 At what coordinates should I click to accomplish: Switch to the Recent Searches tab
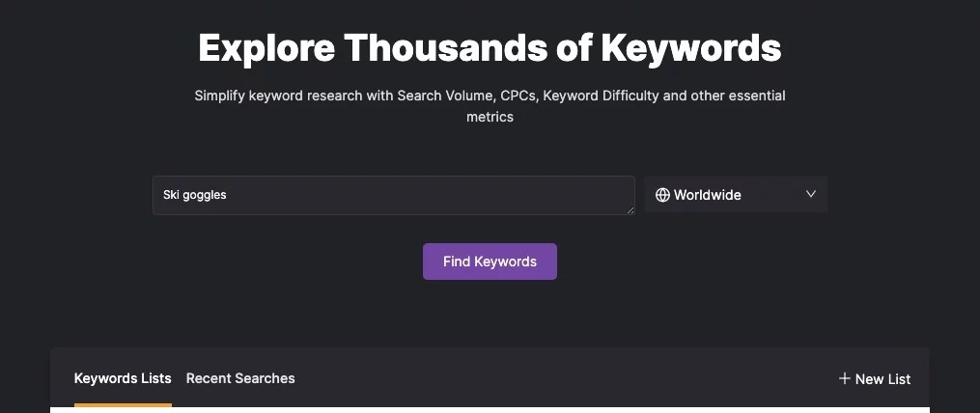240,378
